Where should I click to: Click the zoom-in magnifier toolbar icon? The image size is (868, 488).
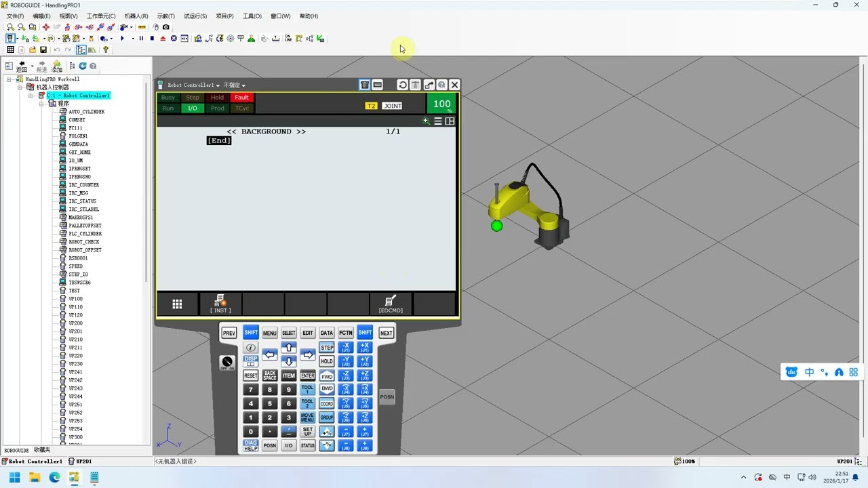click(10, 27)
